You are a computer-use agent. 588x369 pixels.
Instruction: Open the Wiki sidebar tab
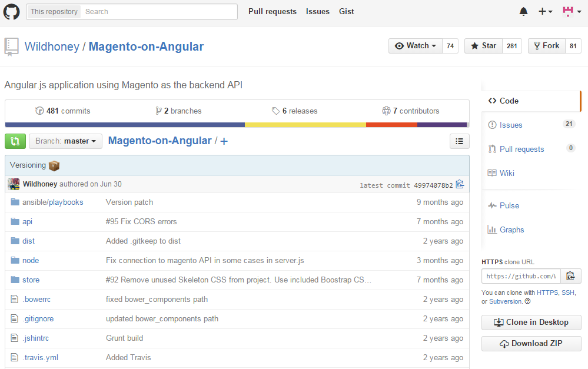point(531,173)
